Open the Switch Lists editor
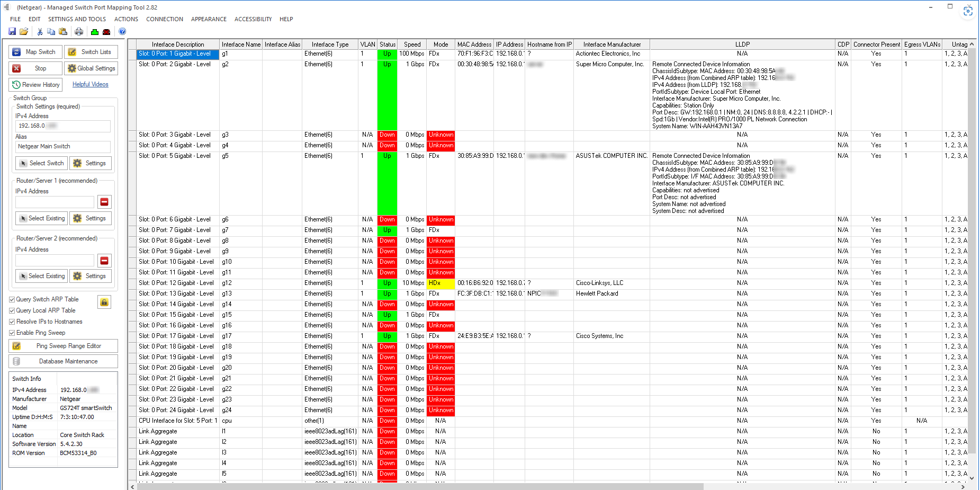The image size is (980, 490). (x=91, y=52)
